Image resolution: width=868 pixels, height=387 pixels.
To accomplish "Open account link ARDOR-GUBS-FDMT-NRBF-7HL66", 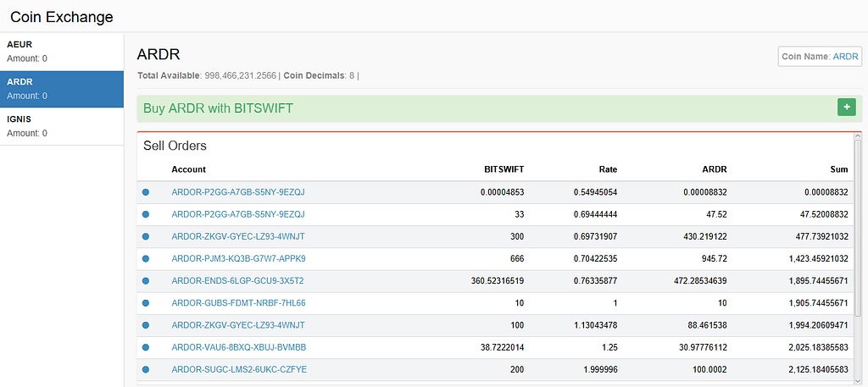I will (x=238, y=303).
